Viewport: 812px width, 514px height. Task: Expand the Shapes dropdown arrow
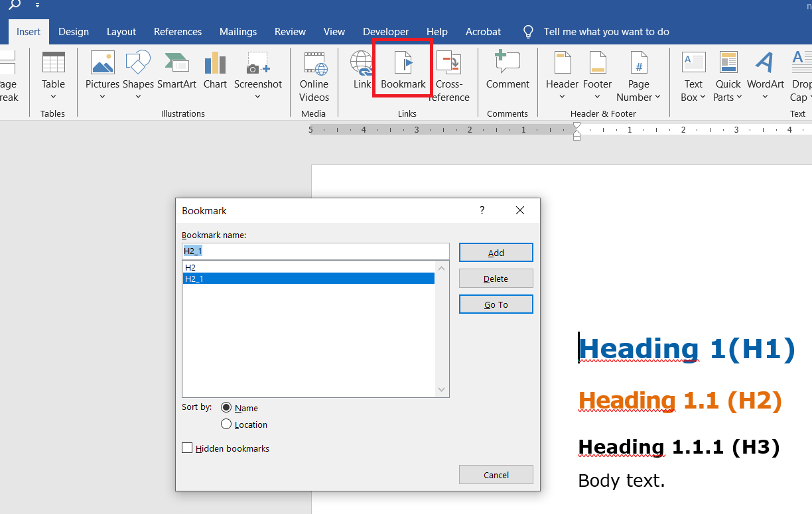click(138, 97)
